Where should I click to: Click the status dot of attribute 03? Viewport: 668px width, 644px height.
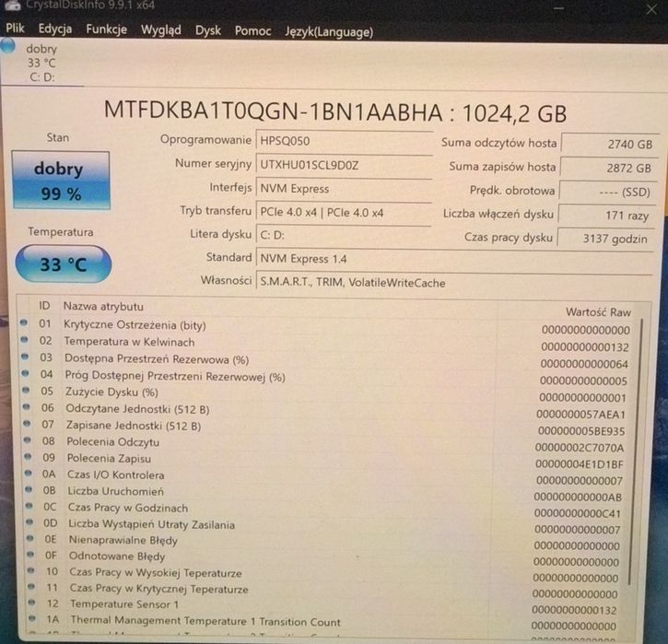[x=25, y=357]
